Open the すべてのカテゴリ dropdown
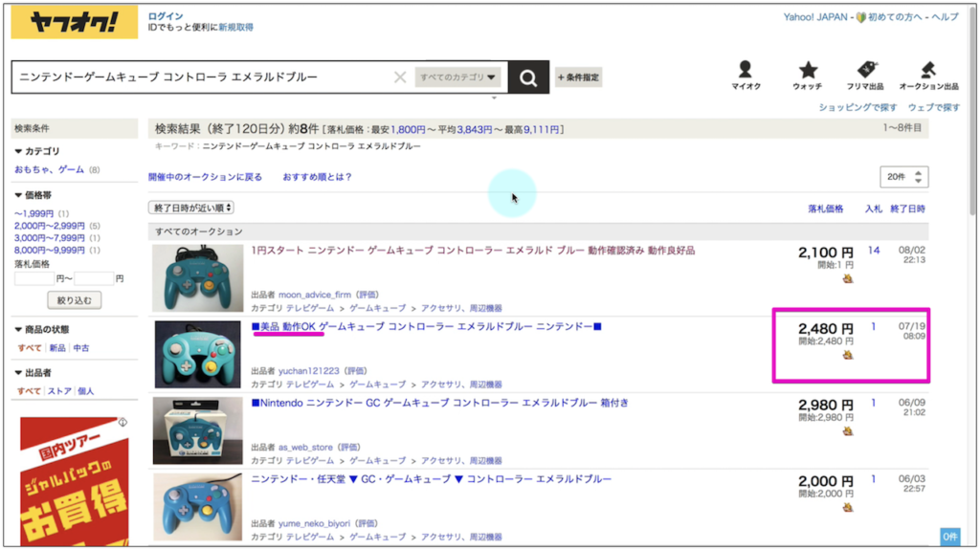This screenshot has width=980, height=550. coord(458,77)
